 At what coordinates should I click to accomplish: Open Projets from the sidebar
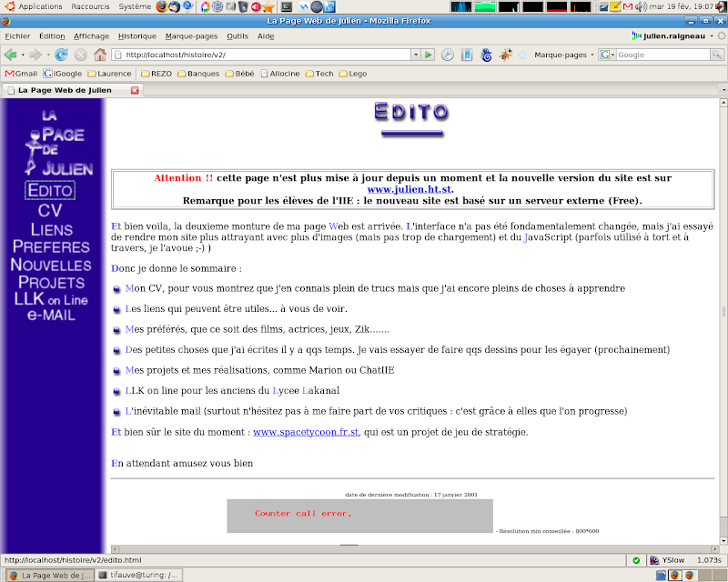coord(51,282)
